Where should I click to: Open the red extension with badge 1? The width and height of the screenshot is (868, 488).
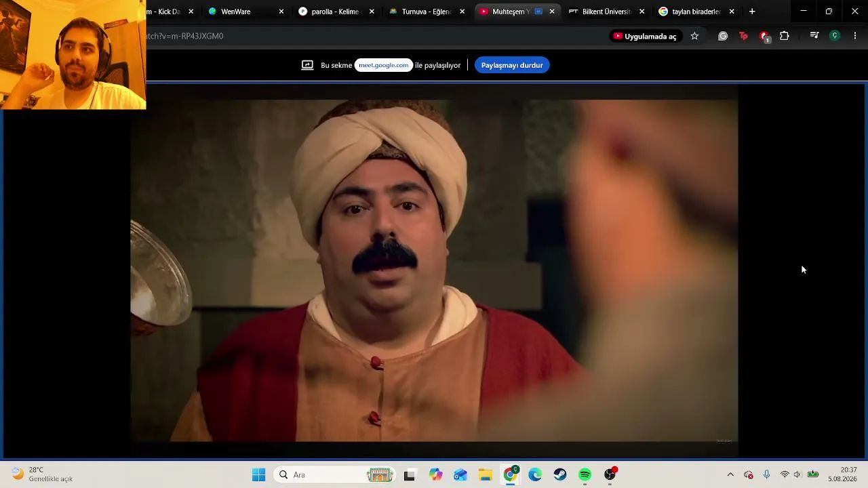[764, 36]
